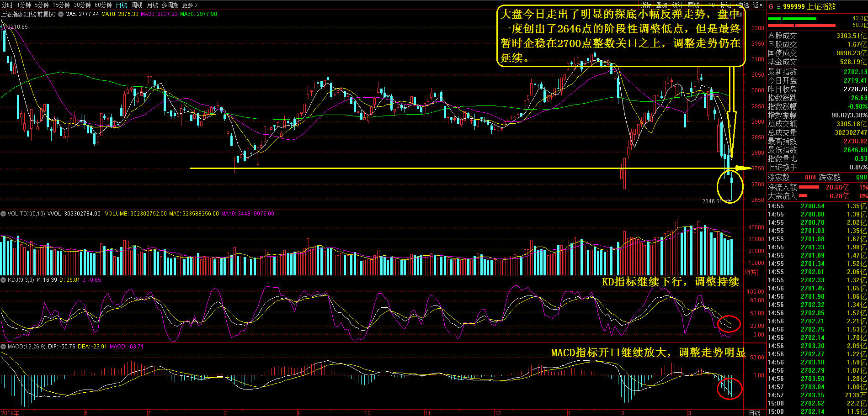This screenshot has height=416, width=868.
Task: Open the VOL-TDX indicator settings icon
Action: pyautogui.click(x=3, y=214)
